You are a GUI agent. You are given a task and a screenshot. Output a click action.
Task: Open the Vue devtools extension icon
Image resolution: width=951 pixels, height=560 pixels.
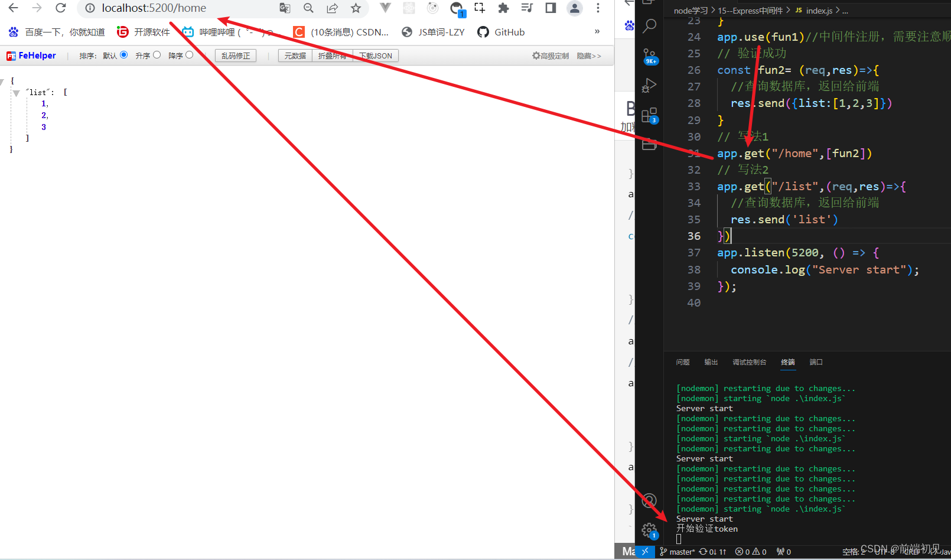tap(385, 8)
